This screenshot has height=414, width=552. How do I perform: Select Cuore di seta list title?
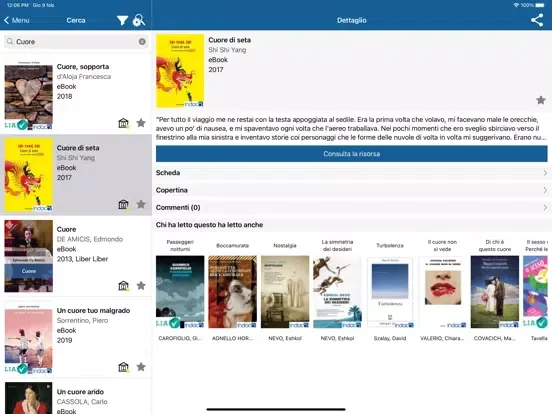pyautogui.click(x=78, y=148)
